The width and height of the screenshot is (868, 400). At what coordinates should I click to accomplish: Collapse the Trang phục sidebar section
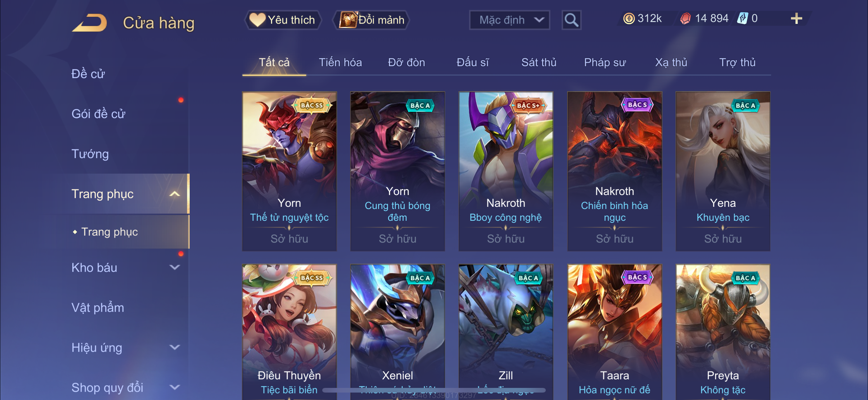click(174, 194)
